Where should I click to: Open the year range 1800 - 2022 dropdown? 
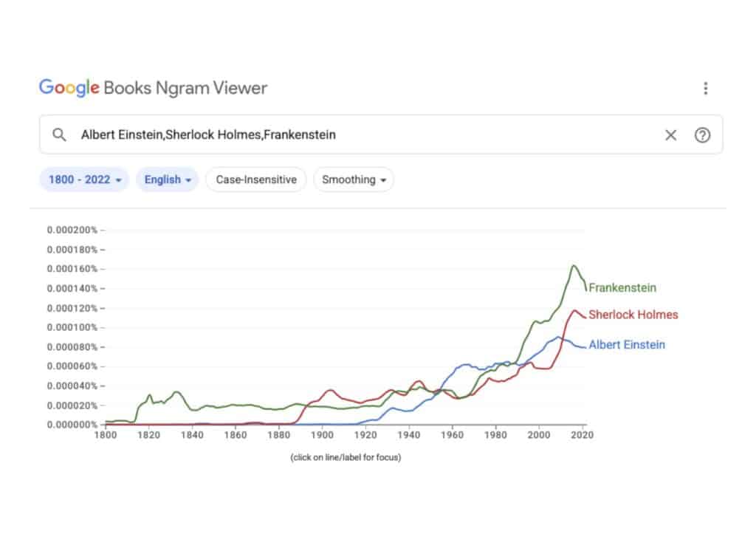click(83, 179)
